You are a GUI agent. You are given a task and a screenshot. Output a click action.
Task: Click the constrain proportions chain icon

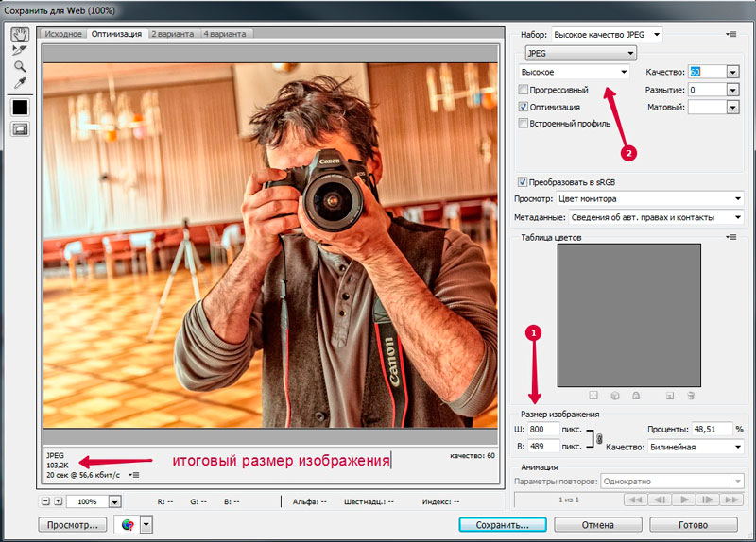point(599,437)
